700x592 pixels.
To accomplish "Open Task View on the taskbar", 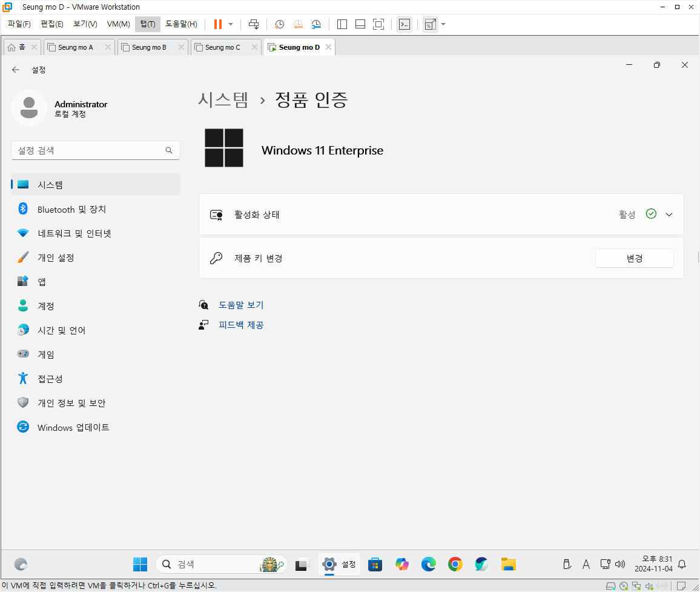I will click(302, 564).
